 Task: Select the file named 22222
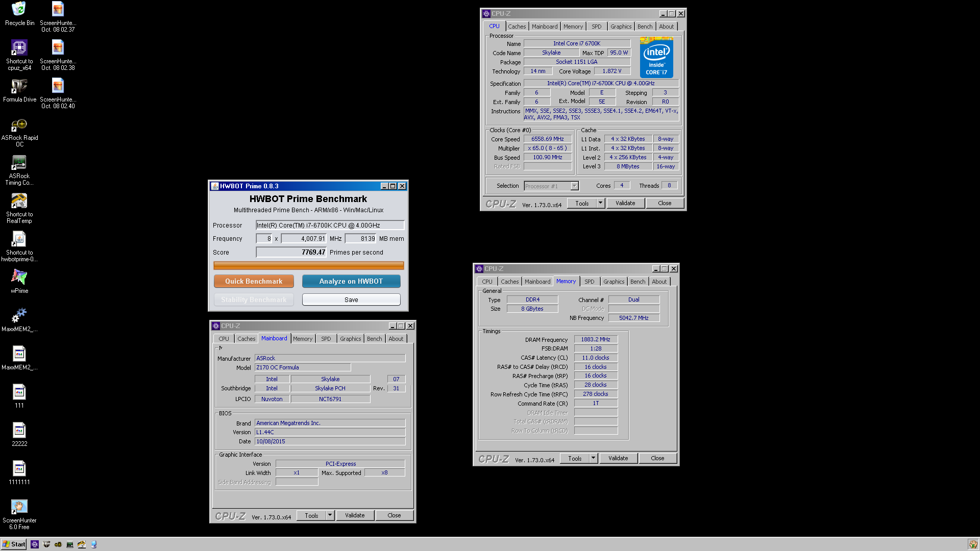(x=19, y=434)
